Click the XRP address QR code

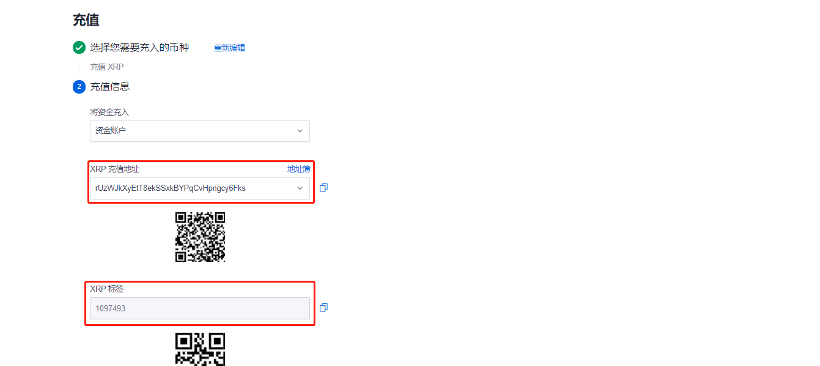tap(200, 237)
